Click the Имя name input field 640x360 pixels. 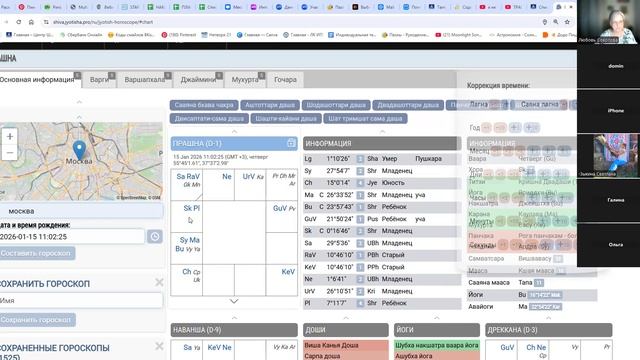pos(81,300)
